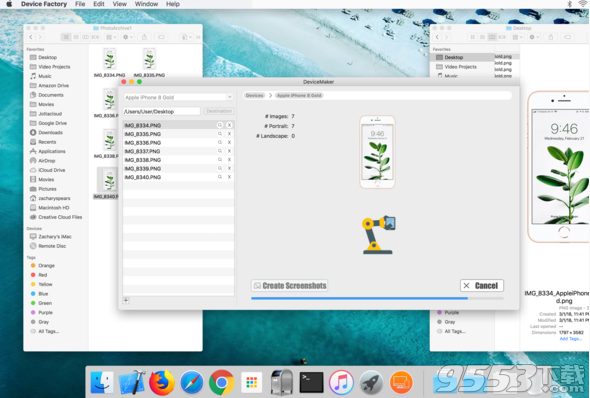Viewport: 590px width, 398px height.
Task: Remove IMG_8339.PNG with its X icon
Action: point(229,168)
